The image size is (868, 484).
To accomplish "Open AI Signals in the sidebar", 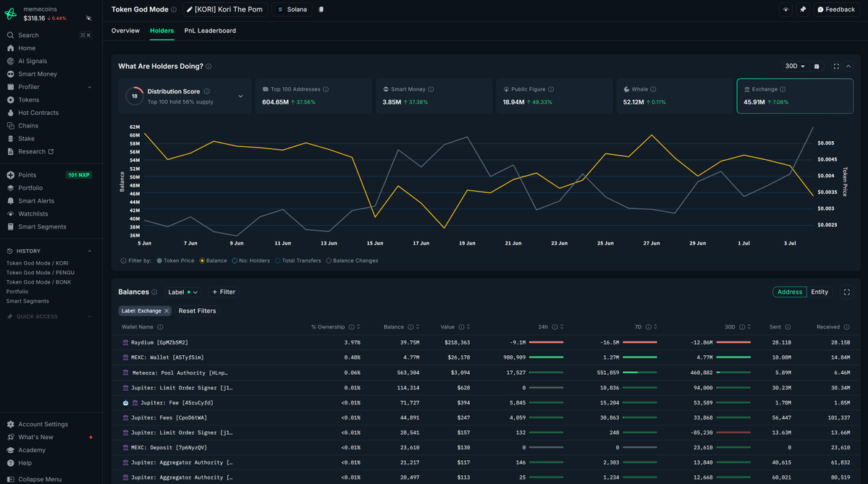I will coord(32,61).
